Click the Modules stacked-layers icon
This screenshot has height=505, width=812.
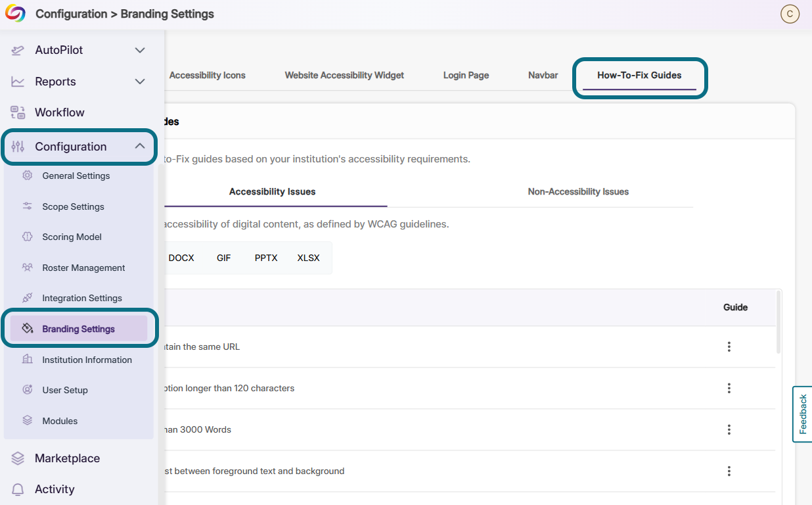pos(26,420)
